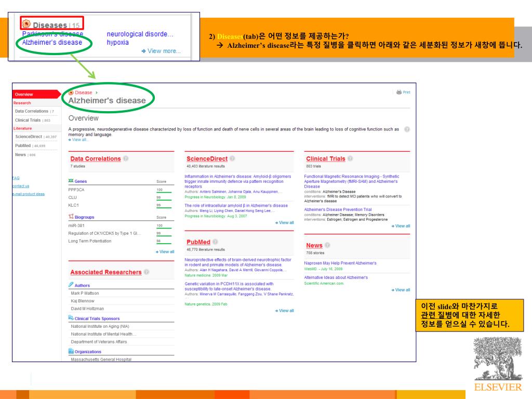Click View all under PubMed results
This screenshot has width=532, height=399.
click(x=285, y=311)
